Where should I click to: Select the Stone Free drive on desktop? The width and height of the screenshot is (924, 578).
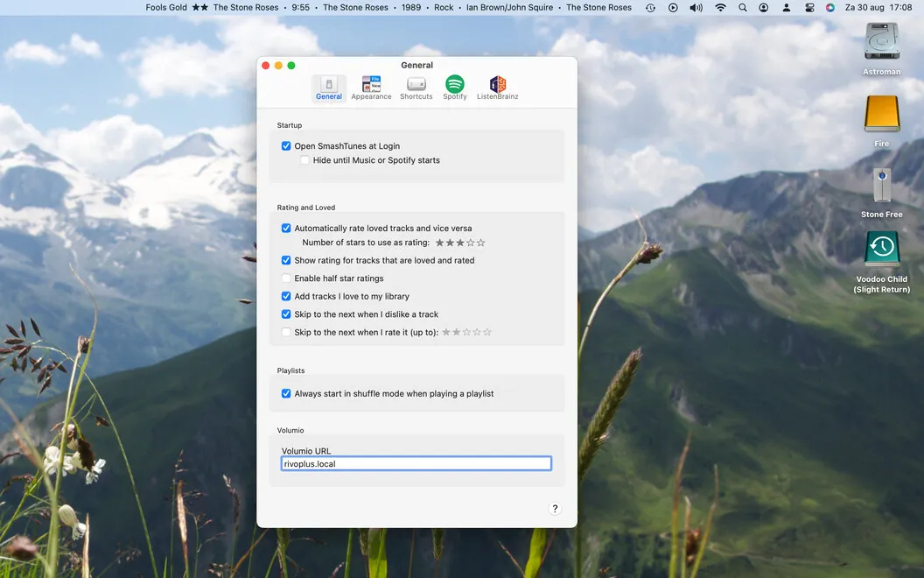click(x=882, y=194)
